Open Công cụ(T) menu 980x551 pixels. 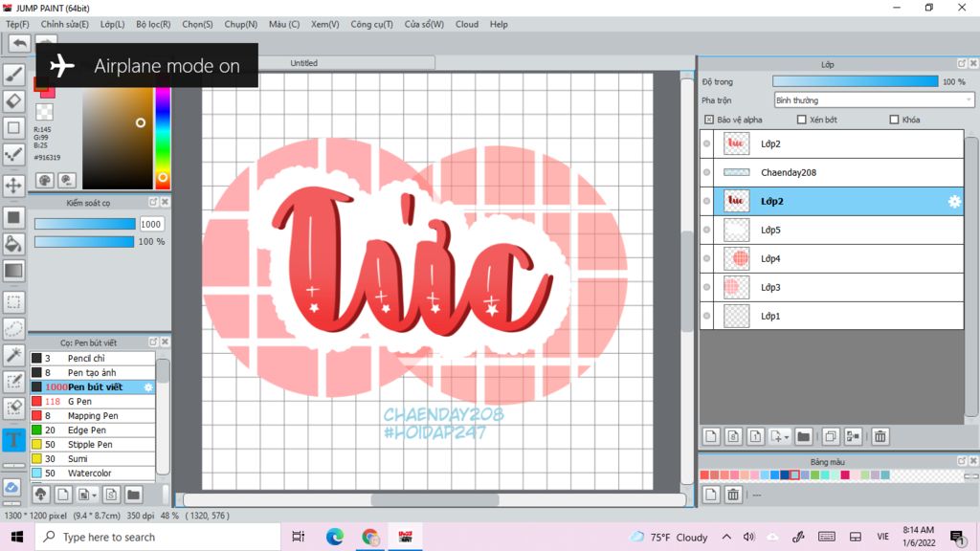pyautogui.click(x=372, y=24)
